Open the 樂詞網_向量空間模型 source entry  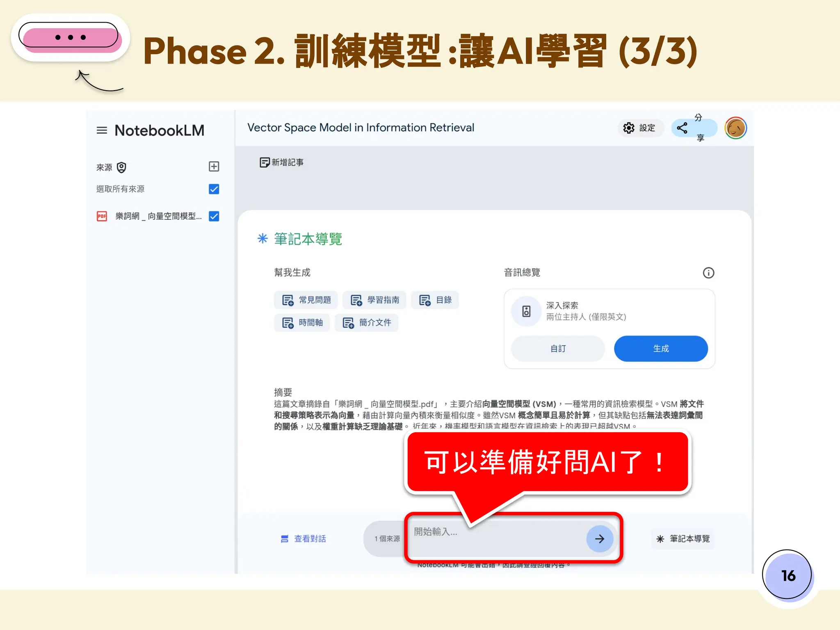point(158,216)
